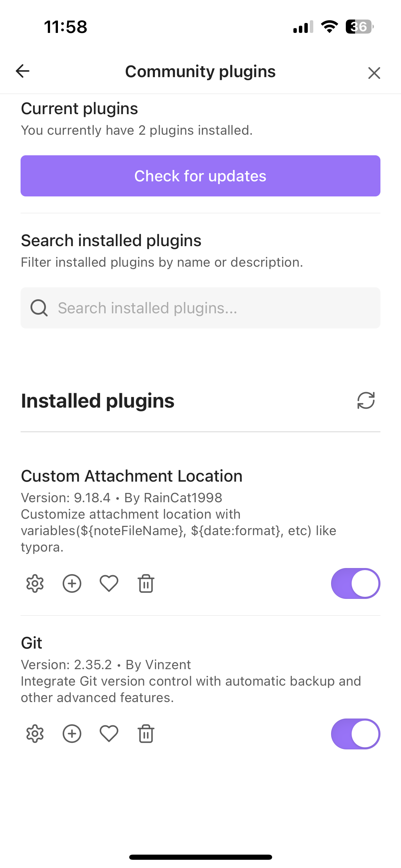Tap the battery indicator in status bar

359,27
